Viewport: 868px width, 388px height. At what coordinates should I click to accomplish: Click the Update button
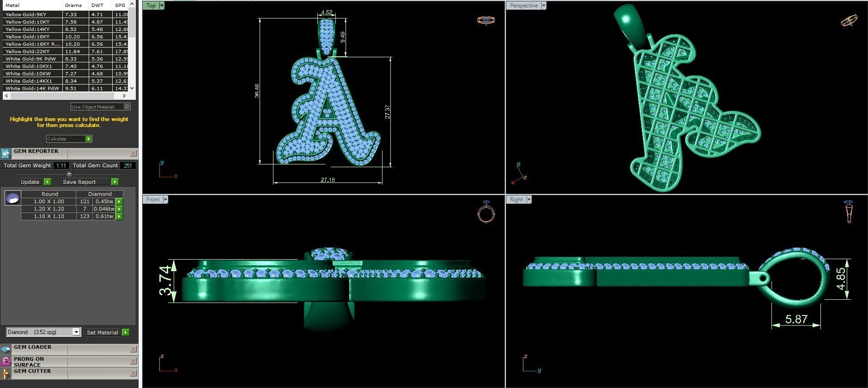click(30, 182)
